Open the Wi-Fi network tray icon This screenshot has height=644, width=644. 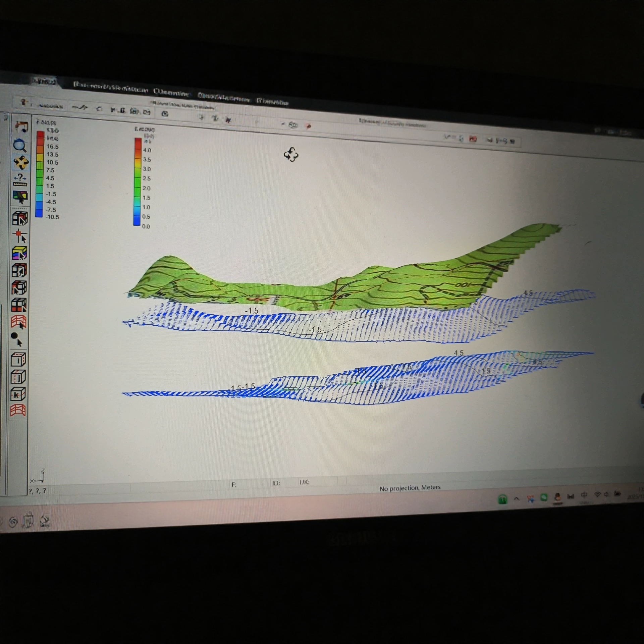coord(597,494)
